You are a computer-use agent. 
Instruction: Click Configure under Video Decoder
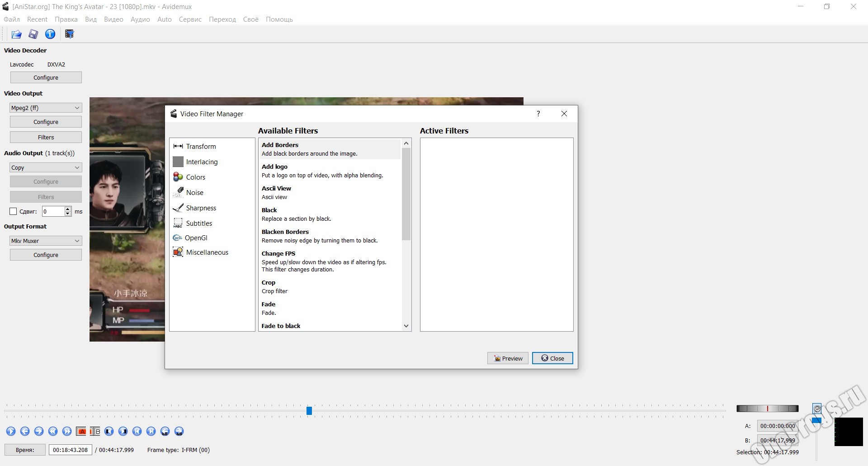click(46, 77)
